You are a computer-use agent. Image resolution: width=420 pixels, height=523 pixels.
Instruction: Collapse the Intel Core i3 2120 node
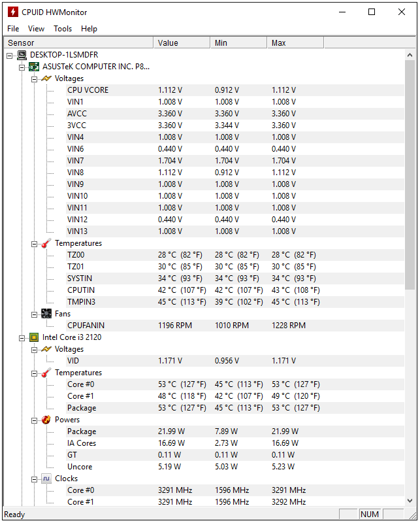pyautogui.click(x=22, y=338)
